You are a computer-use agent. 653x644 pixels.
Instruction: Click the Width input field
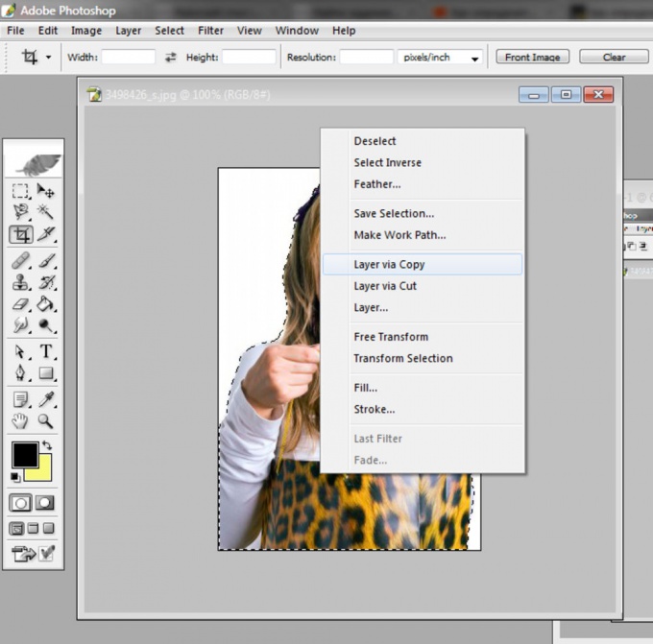(x=129, y=58)
